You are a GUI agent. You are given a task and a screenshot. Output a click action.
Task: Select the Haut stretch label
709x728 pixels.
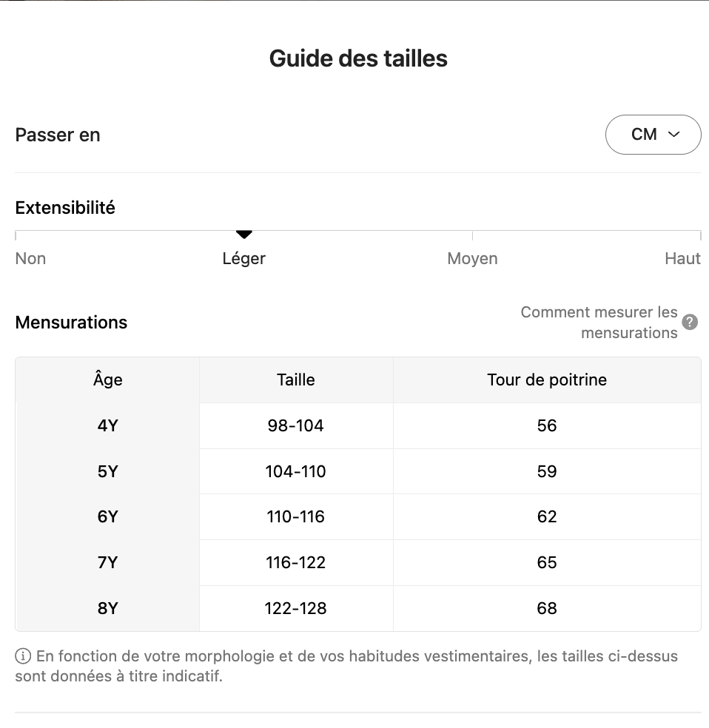pos(682,259)
